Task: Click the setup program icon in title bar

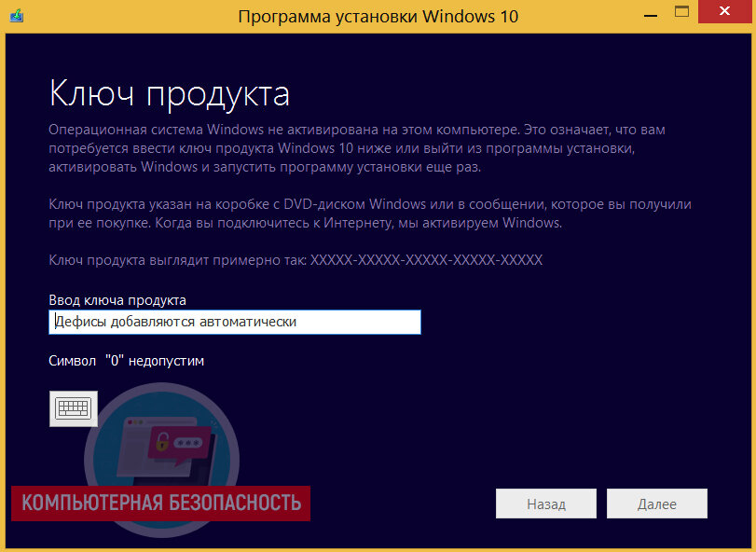Action: coord(17,16)
